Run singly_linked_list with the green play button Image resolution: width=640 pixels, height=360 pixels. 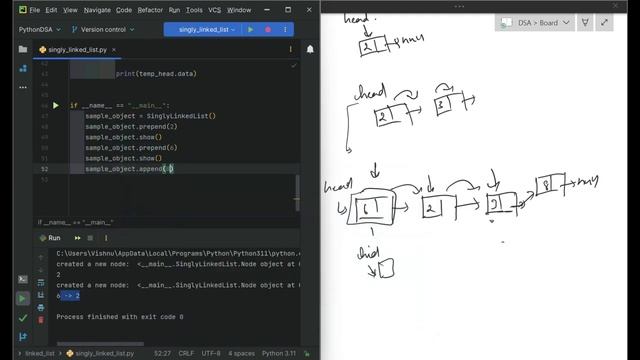pos(251,29)
